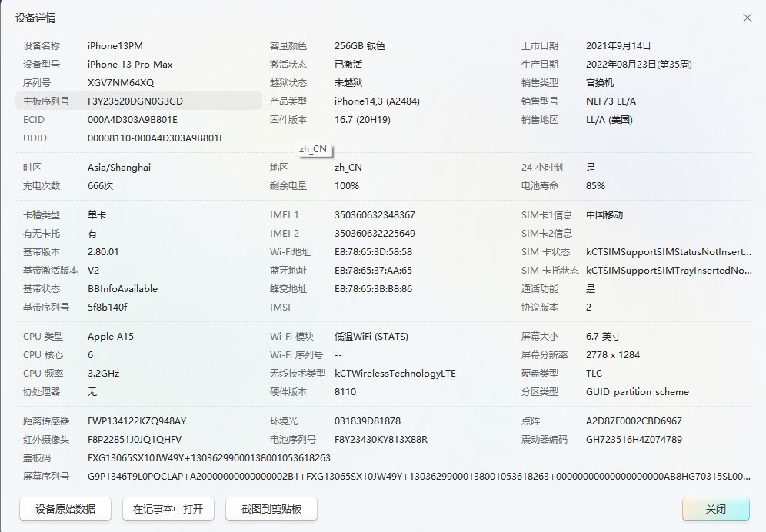This screenshot has height=532, width=766.
Task: Click the truncated 屏幕序列号 value
Action: pyautogui.click(x=419, y=477)
